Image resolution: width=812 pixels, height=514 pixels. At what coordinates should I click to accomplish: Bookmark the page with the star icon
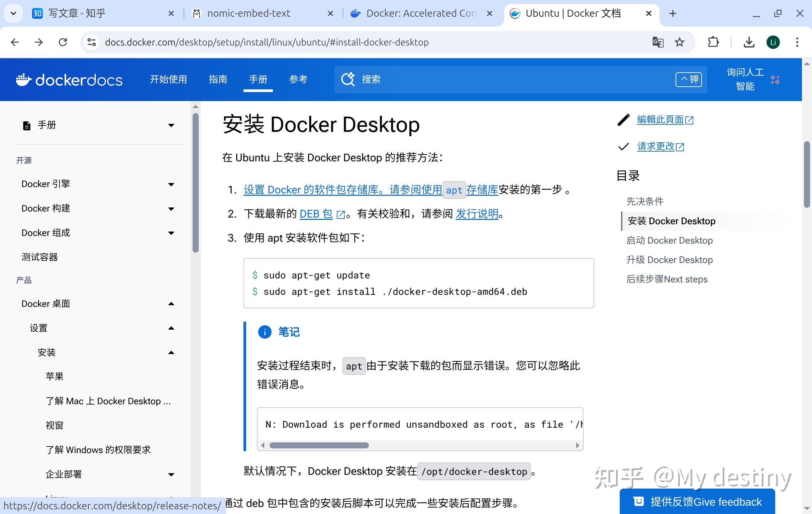pyautogui.click(x=679, y=42)
